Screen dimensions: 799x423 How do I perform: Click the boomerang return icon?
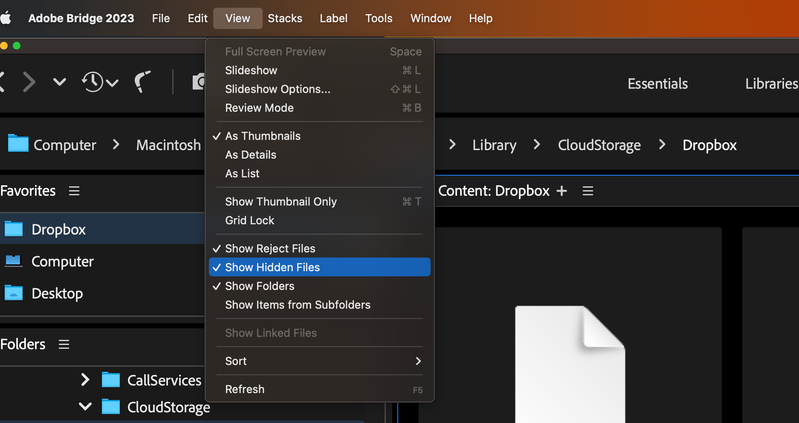(x=142, y=82)
